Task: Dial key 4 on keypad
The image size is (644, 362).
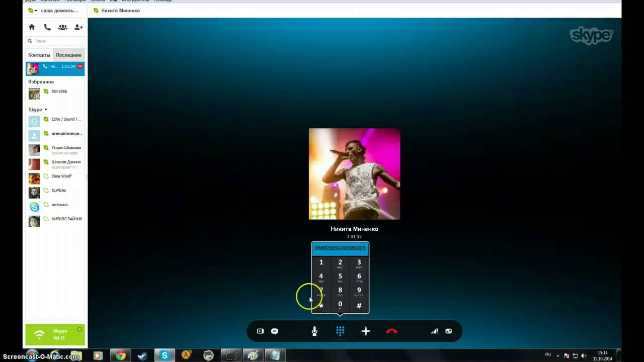Action: [x=321, y=277]
